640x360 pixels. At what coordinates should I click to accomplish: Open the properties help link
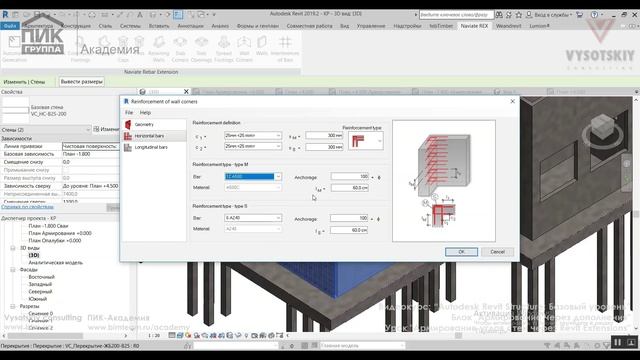(x=27, y=207)
